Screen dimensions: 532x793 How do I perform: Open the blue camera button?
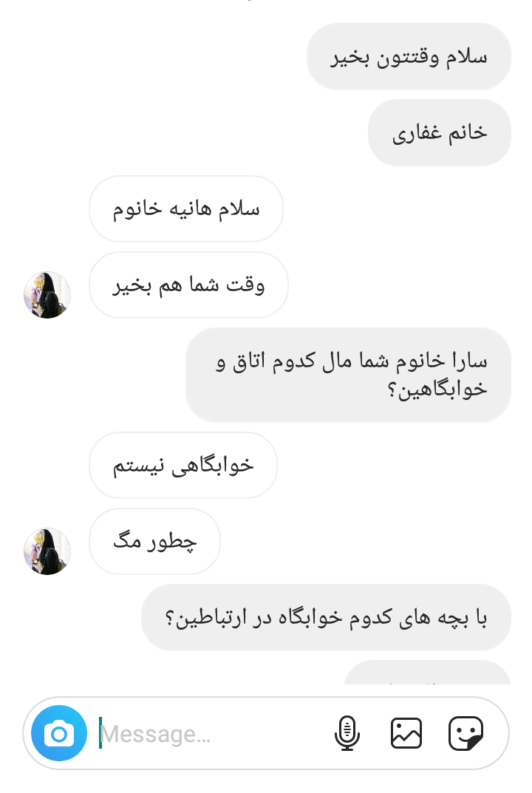pos(59,733)
